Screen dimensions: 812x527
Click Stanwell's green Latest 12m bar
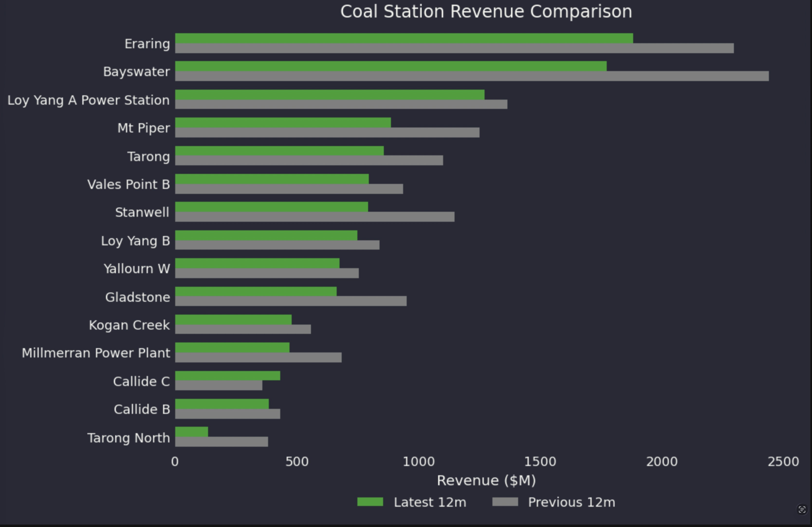pyautogui.click(x=272, y=207)
